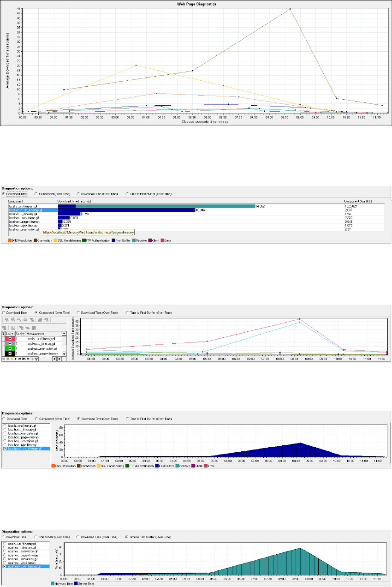Screen dimensions: 392x587
Task: Click the Component Size (KB) column header
Action: point(358,202)
